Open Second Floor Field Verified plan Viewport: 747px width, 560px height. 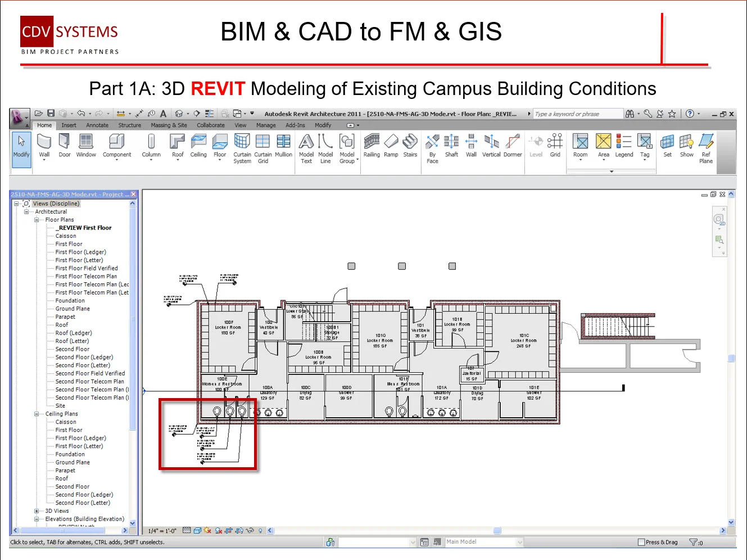click(90, 373)
